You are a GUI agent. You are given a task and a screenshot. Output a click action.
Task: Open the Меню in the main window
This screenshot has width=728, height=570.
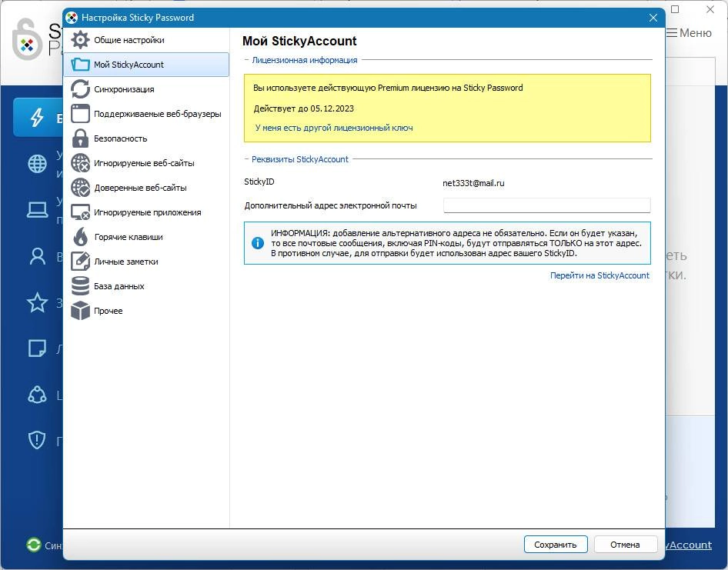(689, 33)
